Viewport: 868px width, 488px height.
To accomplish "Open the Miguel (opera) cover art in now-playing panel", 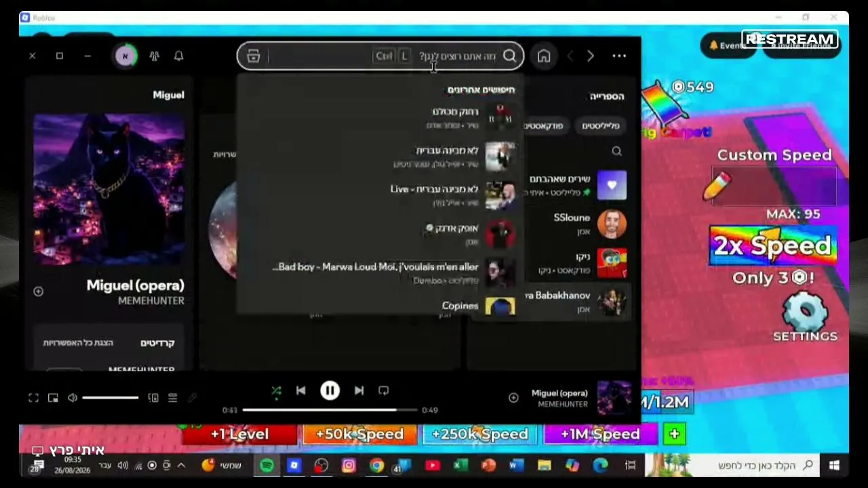I will 109,189.
